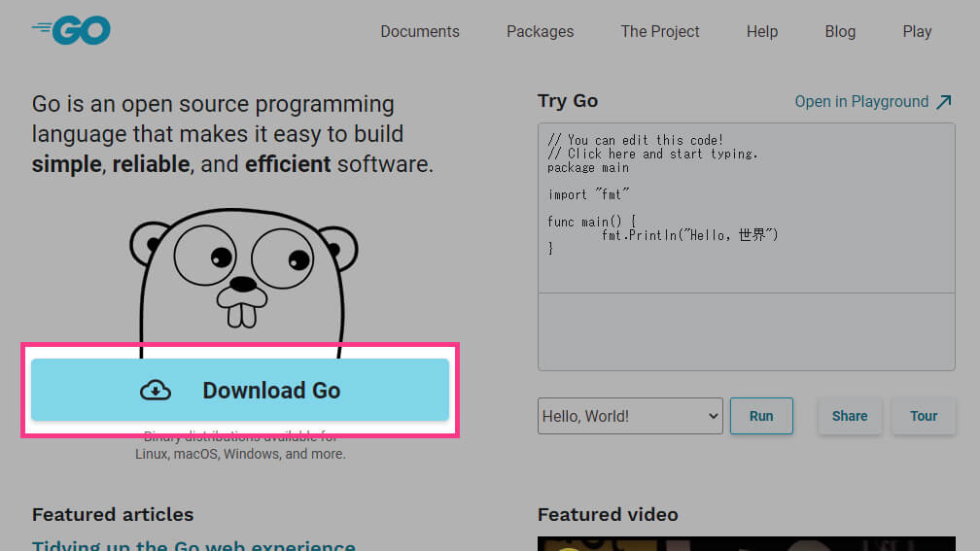The width and height of the screenshot is (980, 551).
Task: Start the Tour via its button
Action: point(924,416)
